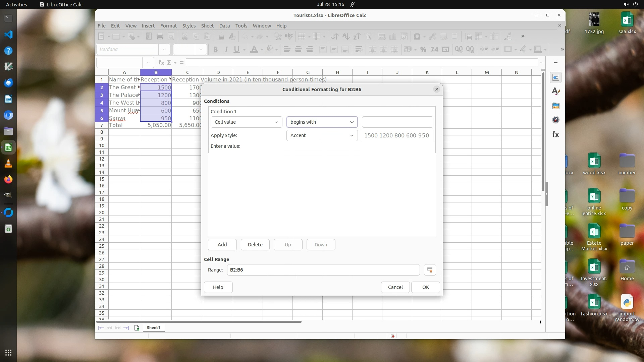644x362 pixels.
Task: Switch to the Sheet1 tab
Action: [x=153, y=328]
